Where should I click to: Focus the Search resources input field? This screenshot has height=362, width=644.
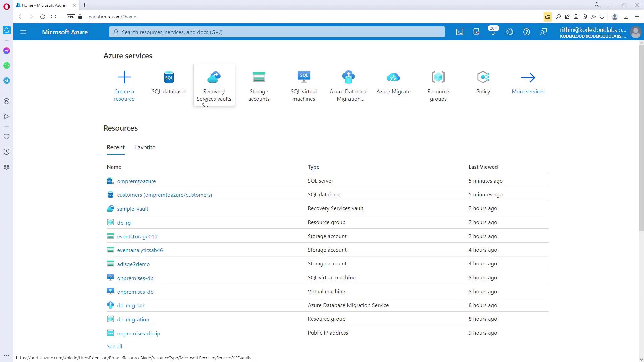(277, 32)
